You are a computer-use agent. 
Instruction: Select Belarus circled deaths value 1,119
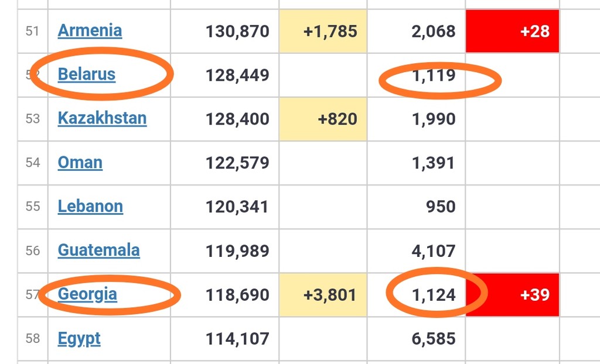[434, 75]
